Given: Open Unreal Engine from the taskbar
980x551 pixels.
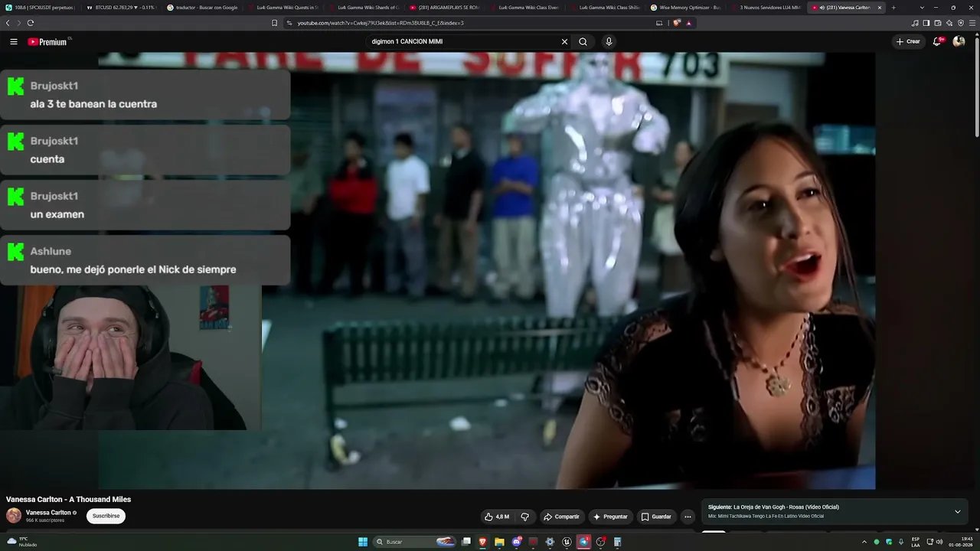Looking at the screenshot, I should click(567, 542).
